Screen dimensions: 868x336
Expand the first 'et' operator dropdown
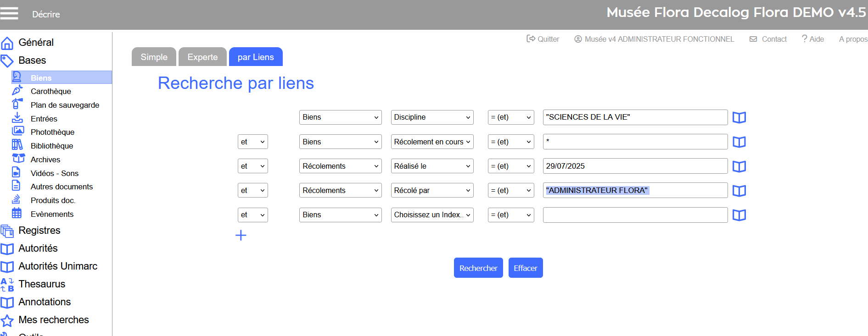pyautogui.click(x=252, y=142)
